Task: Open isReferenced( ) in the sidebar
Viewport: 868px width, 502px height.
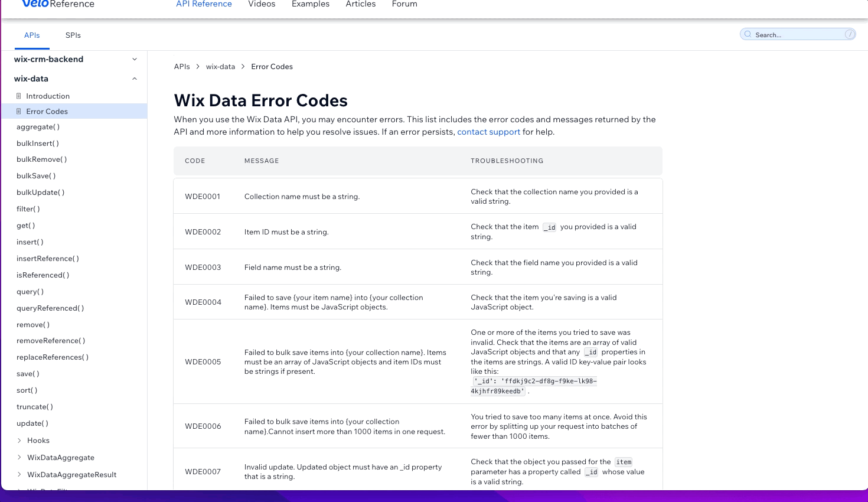Action: point(43,275)
